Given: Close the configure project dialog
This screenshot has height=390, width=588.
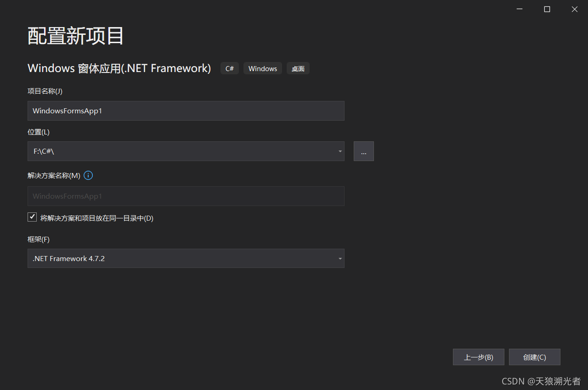Looking at the screenshot, I should (575, 9).
